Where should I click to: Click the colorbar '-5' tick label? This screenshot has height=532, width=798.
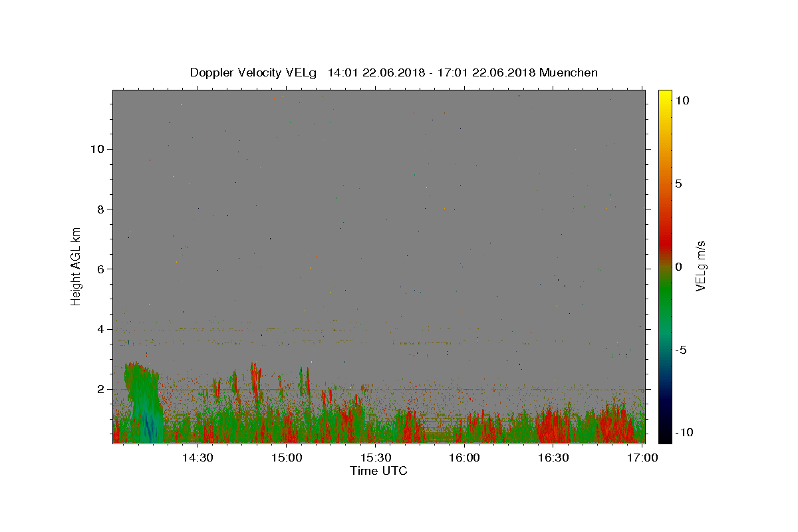pyautogui.click(x=681, y=350)
